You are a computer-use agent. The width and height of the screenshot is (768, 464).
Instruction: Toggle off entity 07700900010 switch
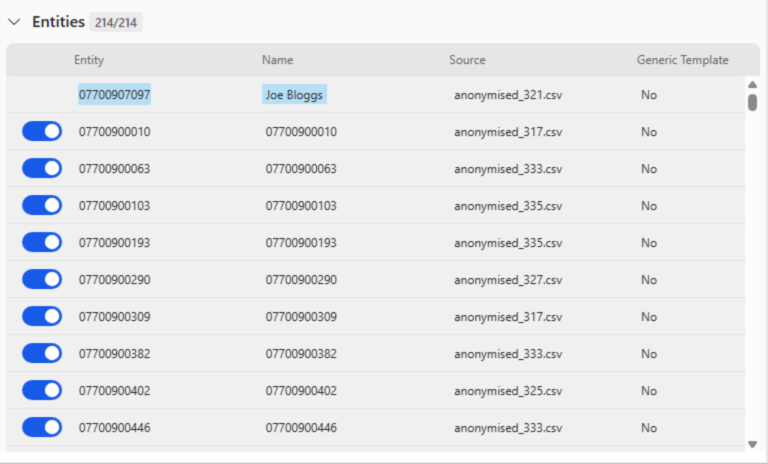click(42, 132)
